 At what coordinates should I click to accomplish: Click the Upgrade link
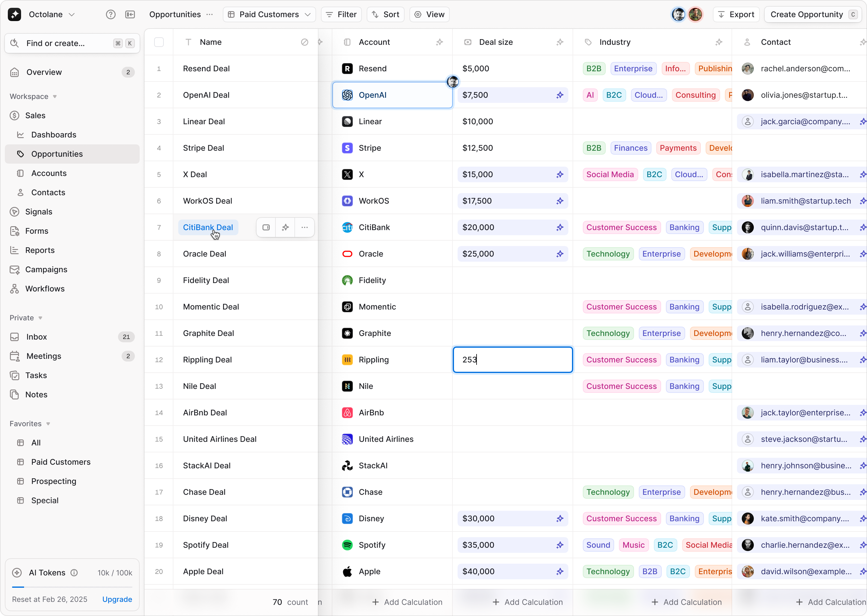117,599
